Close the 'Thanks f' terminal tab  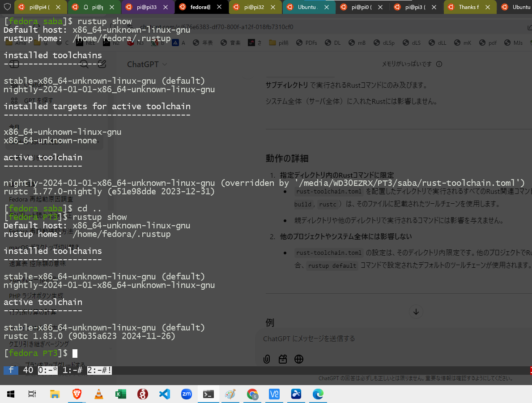click(488, 7)
